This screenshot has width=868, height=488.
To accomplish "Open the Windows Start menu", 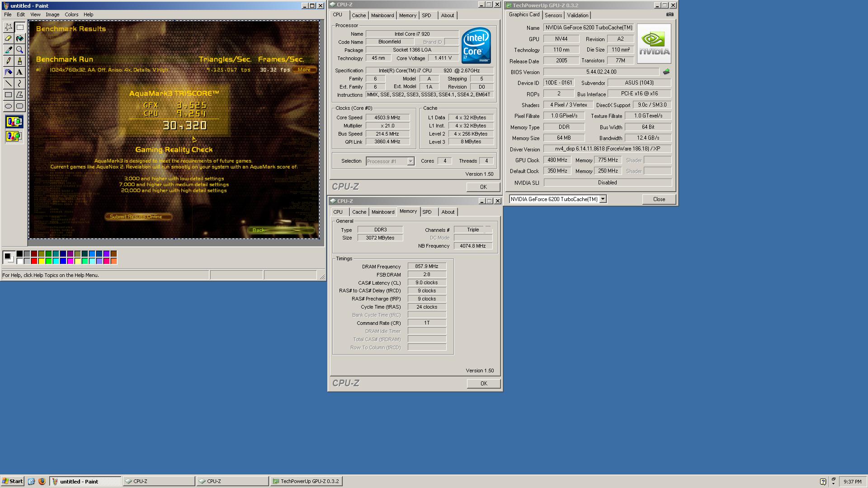I will coord(12,481).
